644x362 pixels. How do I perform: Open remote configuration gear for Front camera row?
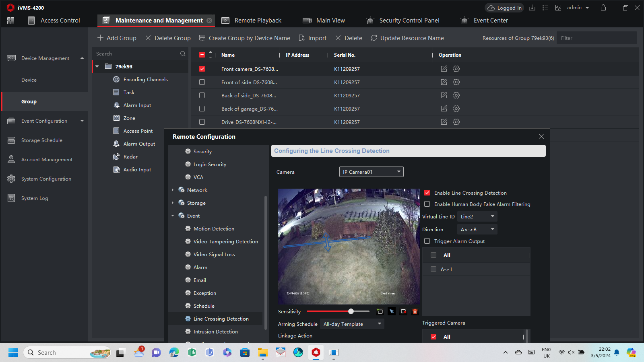point(456,69)
